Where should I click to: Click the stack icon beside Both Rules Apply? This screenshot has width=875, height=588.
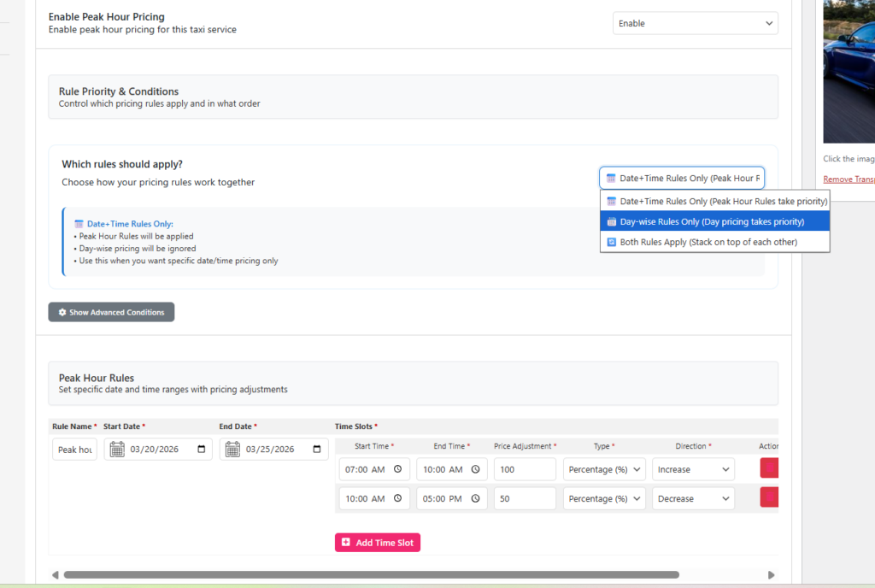(612, 242)
